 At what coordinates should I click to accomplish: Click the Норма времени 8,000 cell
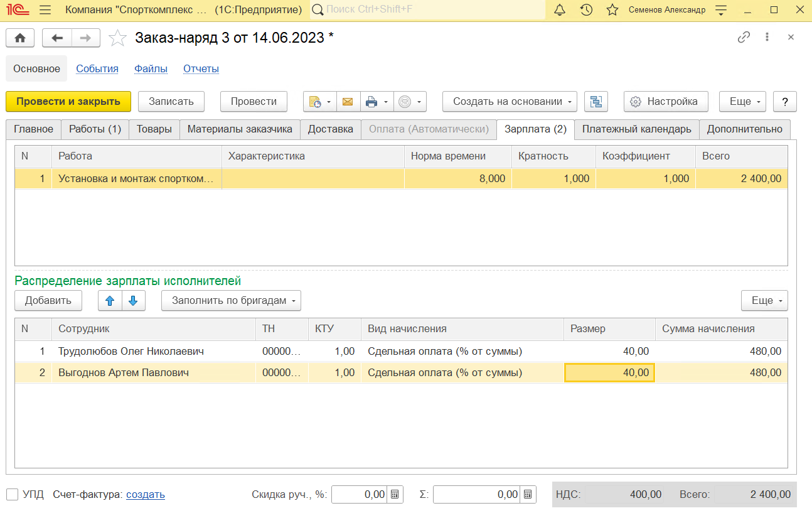point(458,179)
